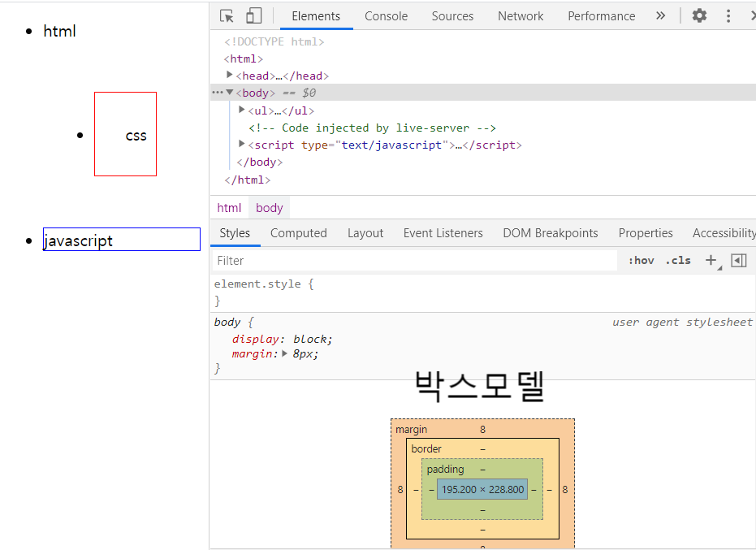The width and height of the screenshot is (756, 550).
Task: Select the Computed sub-tab
Action: click(299, 233)
